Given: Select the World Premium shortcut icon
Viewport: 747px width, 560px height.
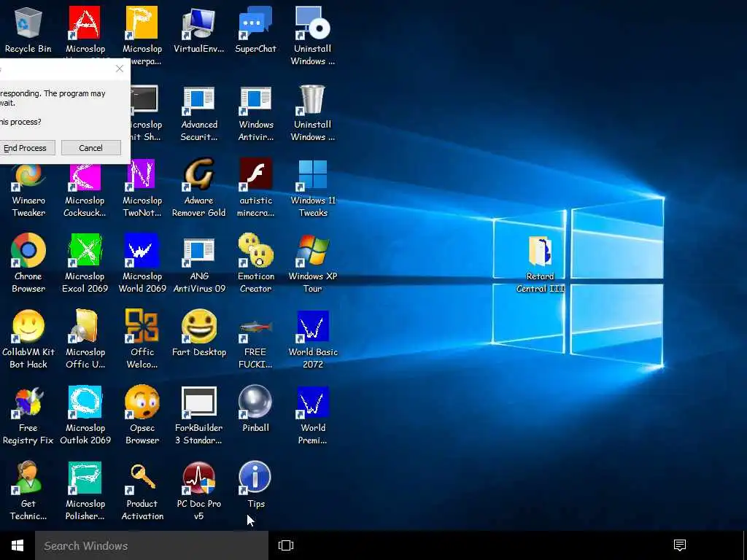Looking at the screenshot, I should 312,402.
